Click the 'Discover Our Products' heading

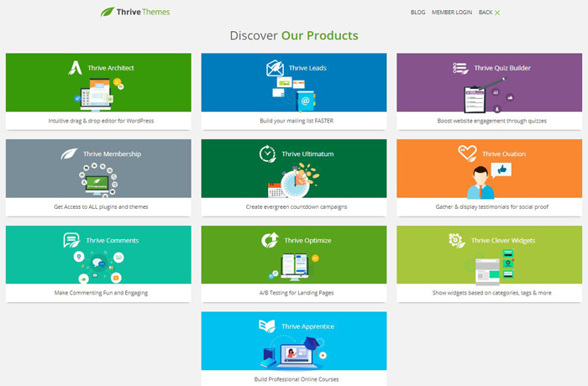click(x=294, y=35)
